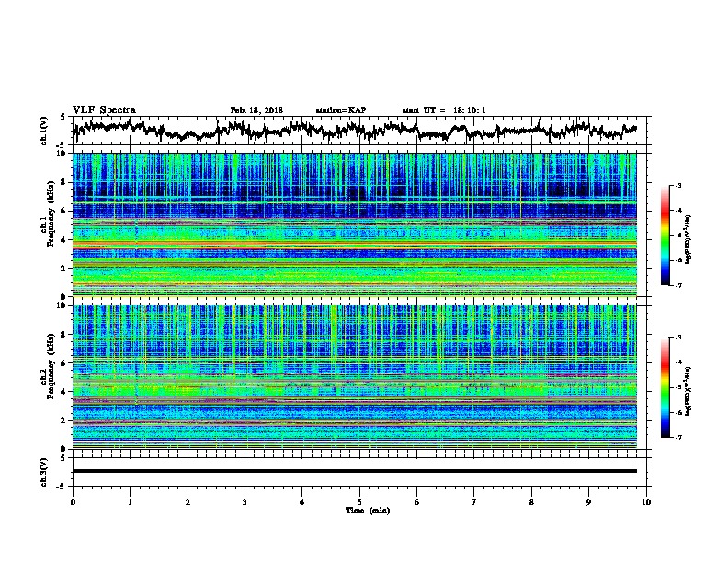
Task: Click the ch.2 "Frequency (kHz)" axis label
Action: click(x=51, y=365)
